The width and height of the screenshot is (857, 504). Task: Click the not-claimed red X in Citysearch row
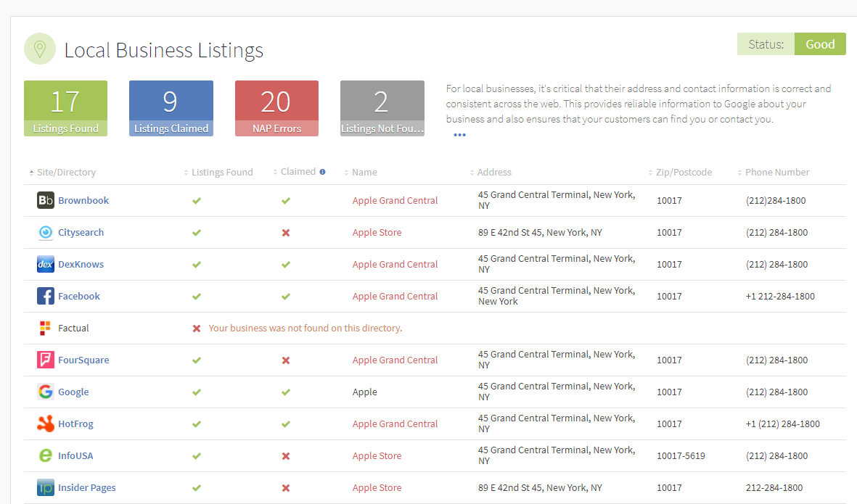click(x=286, y=233)
